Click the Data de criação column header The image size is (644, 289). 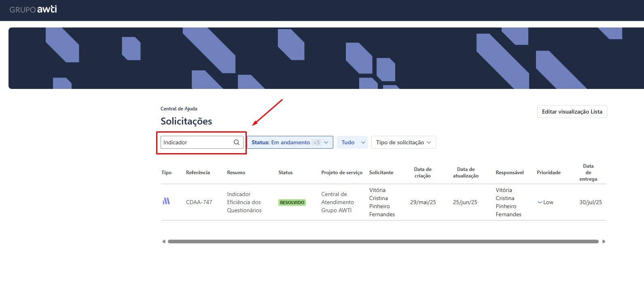423,173
